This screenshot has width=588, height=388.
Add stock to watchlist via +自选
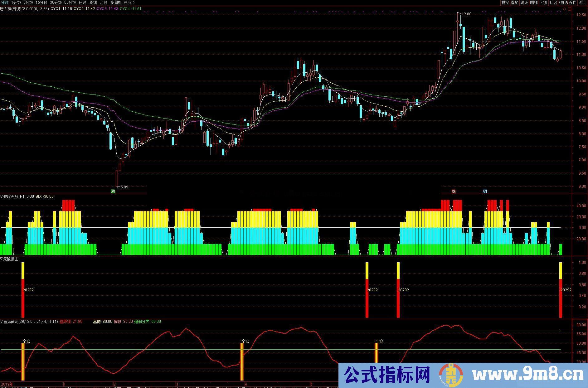click(x=562, y=2)
